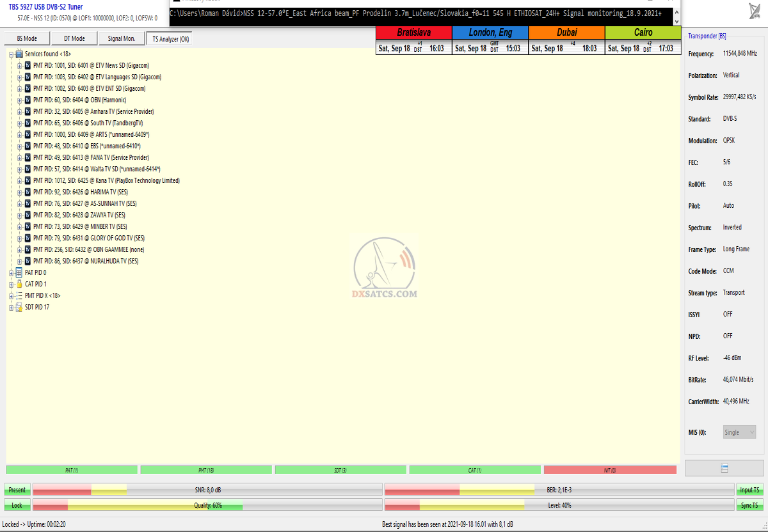The height and width of the screenshot is (532, 768).
Task: Select the Kana TV service entry
Action: click(106, 180)
